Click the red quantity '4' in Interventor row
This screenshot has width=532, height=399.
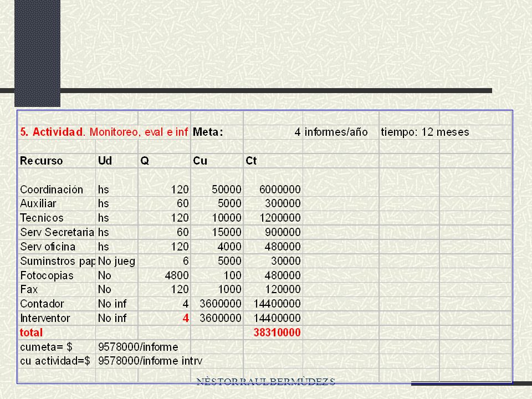click(x=186, y=318)
